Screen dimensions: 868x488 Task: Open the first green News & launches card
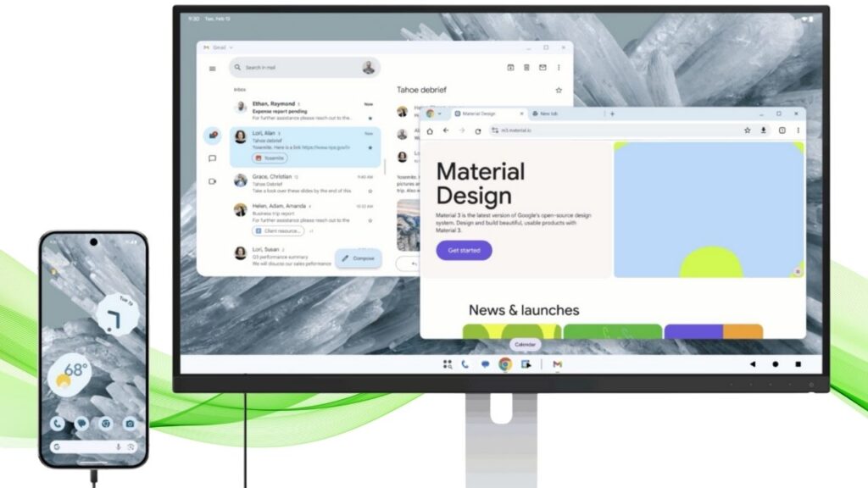tap(512, 331)
